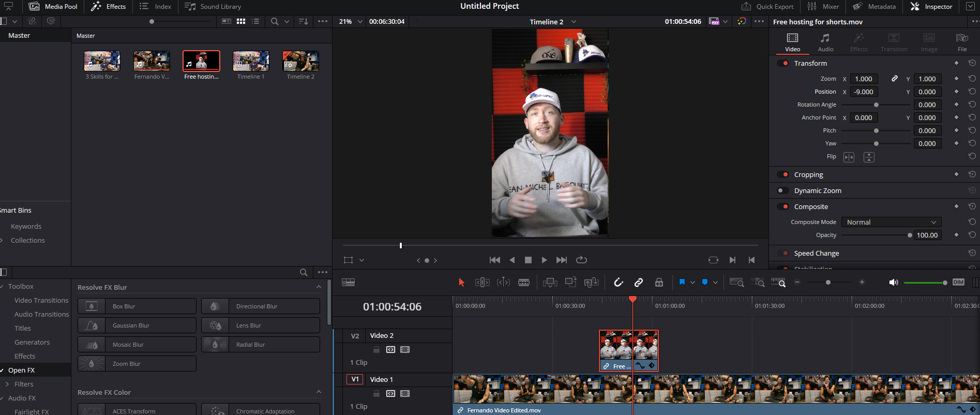Viewport: 980px width, 415px height.
Task: Toggle loop playback icon
Action: coord(581,260)
